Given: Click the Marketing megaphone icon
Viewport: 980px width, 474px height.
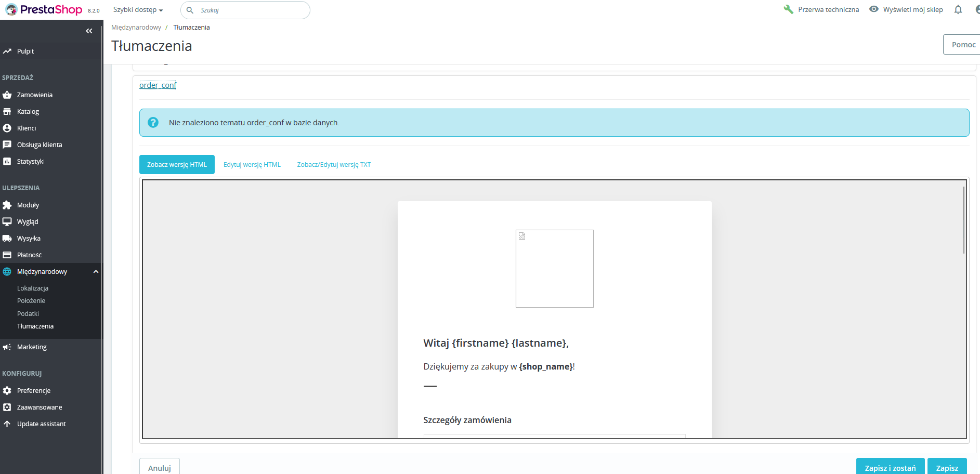Looking at the screenshot, I should (7, 347).
